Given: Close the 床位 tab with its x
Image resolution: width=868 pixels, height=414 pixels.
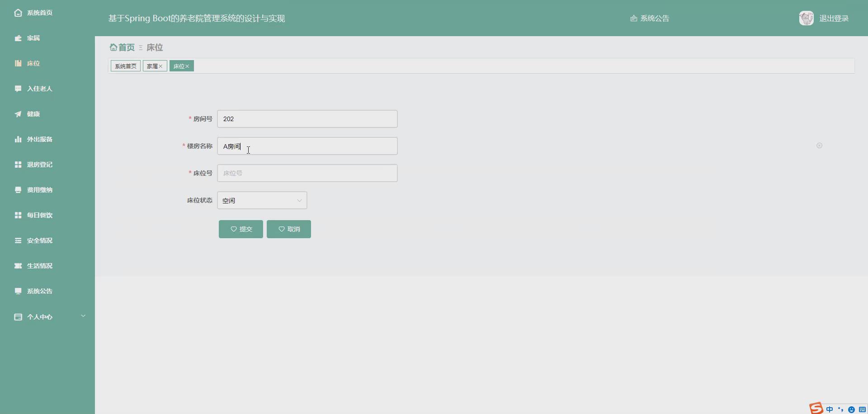Looking at the screenshot, I should click(x=187, y=66).
